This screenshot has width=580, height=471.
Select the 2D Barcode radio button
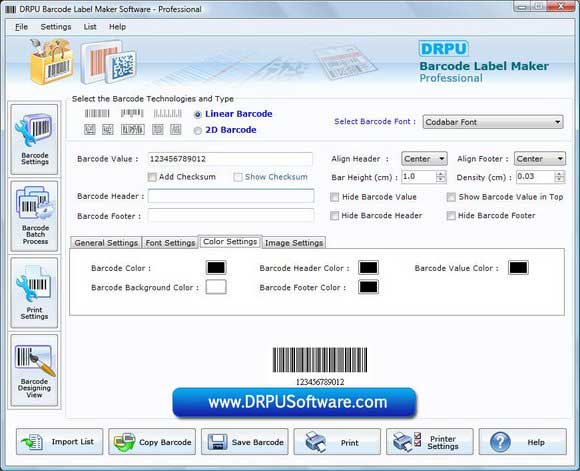point(198,131)
